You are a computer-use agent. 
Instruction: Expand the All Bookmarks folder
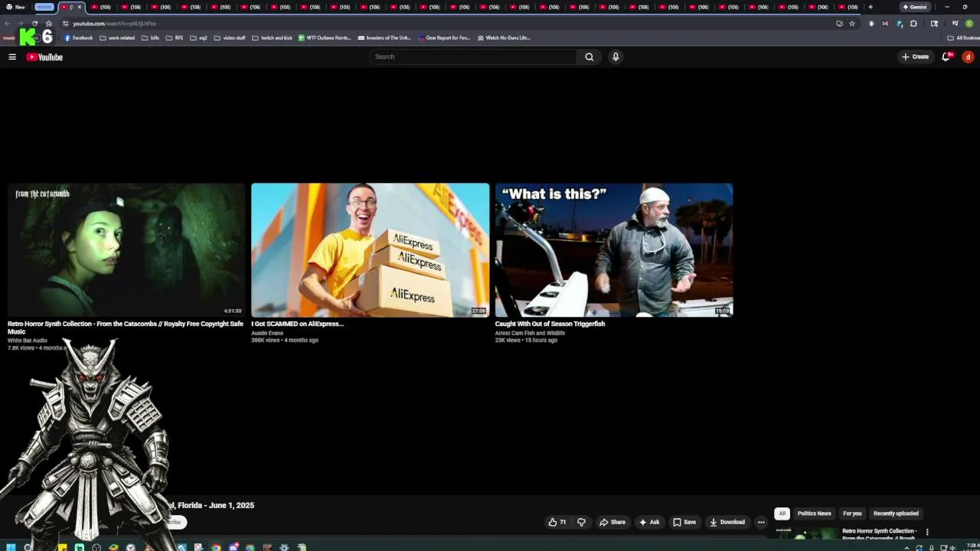click(963, 37)
